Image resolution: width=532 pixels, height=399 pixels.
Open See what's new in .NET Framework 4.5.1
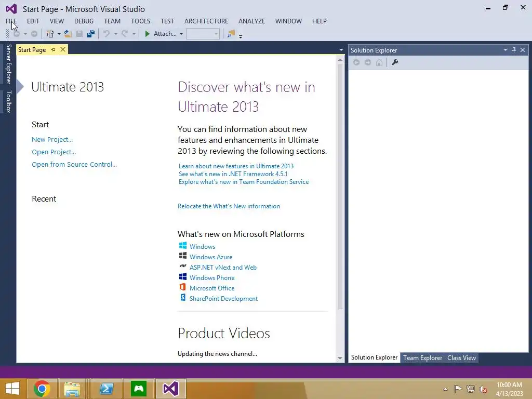tap(233, 174)
